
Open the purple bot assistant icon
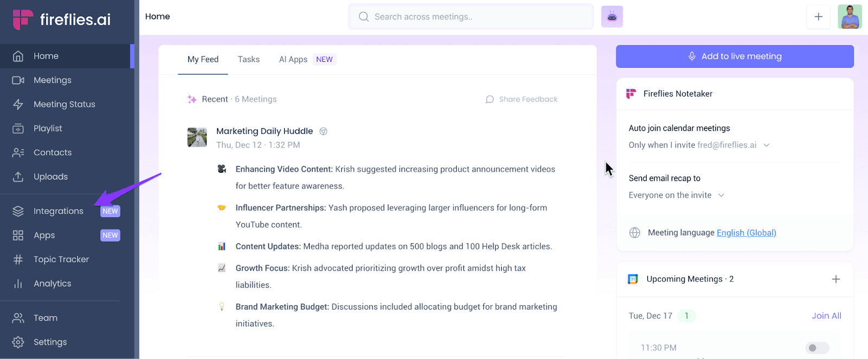[612, 17]
